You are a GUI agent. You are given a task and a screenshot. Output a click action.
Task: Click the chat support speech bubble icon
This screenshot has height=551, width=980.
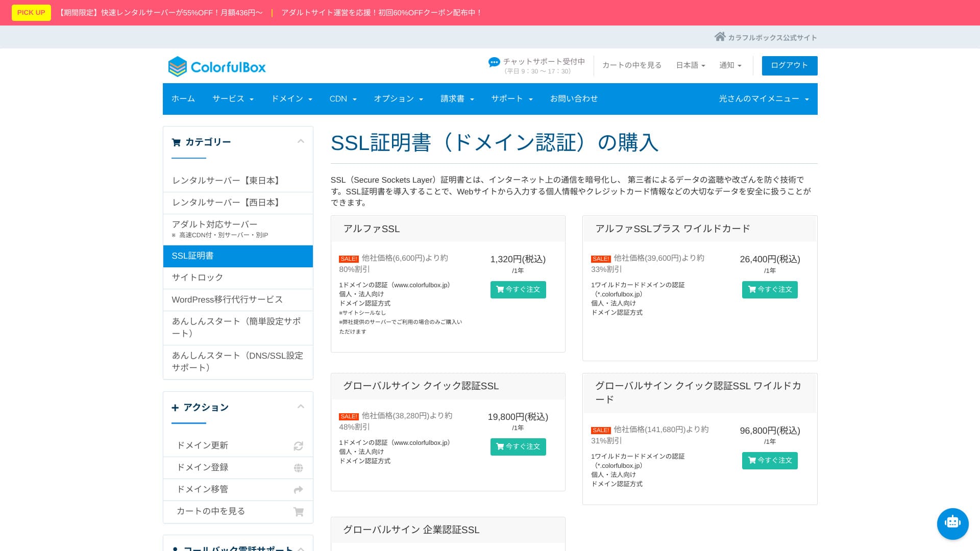click(494, 62)
